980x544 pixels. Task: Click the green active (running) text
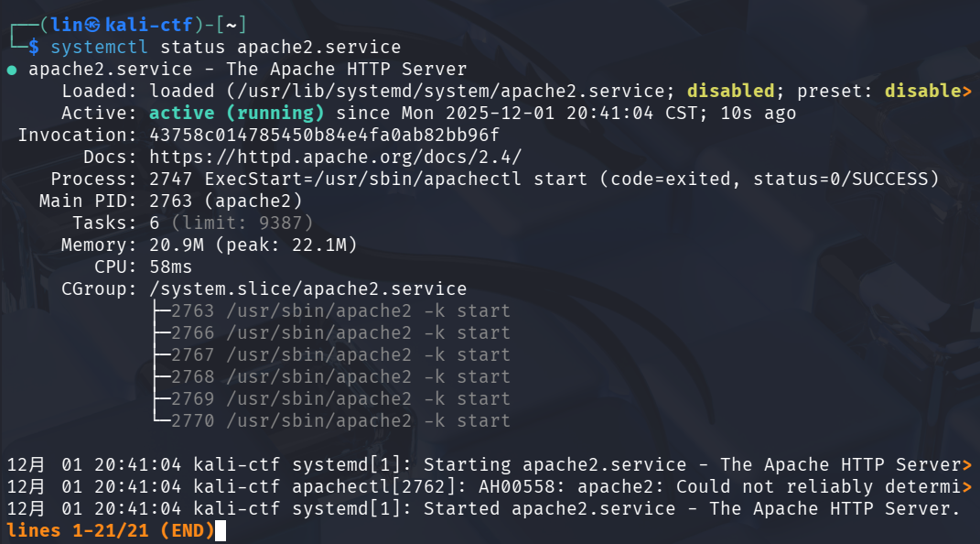tap(236, 114)
